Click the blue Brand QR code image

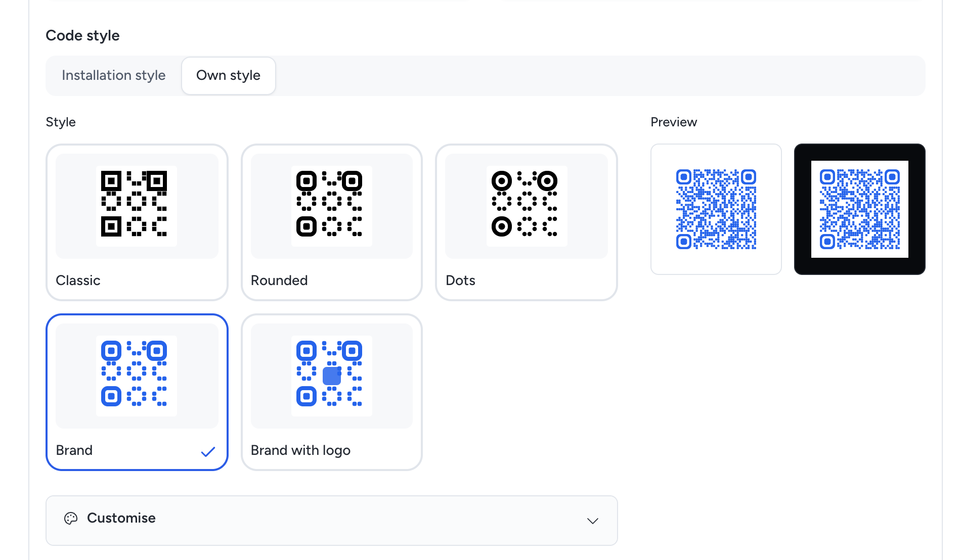[137, 376]
